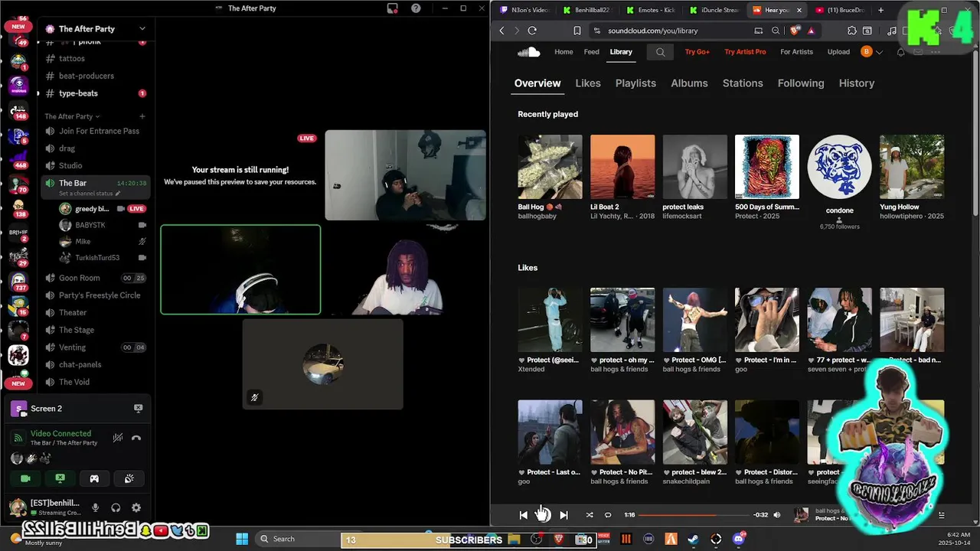Image resolution: width=980 pixels, height=551 pixels.
Task: Open the History library tab
Action: click(856, 83)
